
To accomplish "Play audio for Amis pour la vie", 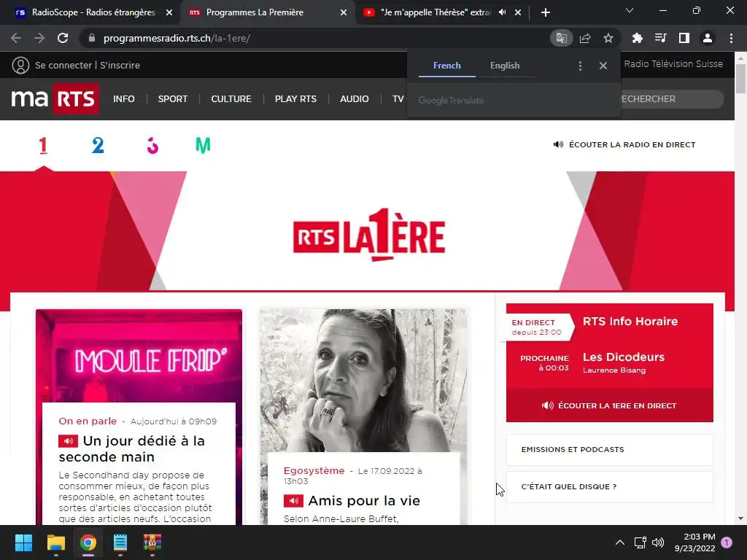I will point(293,501).
